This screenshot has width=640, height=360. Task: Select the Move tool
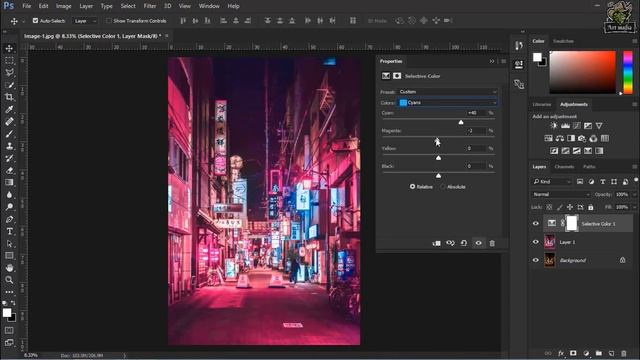[9, 48]
